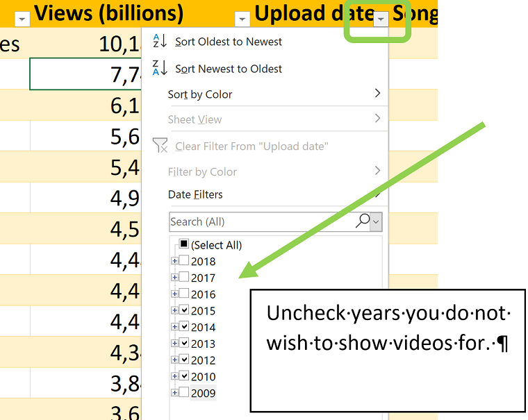Check the 2018 year checkbox

pos(184,260)
